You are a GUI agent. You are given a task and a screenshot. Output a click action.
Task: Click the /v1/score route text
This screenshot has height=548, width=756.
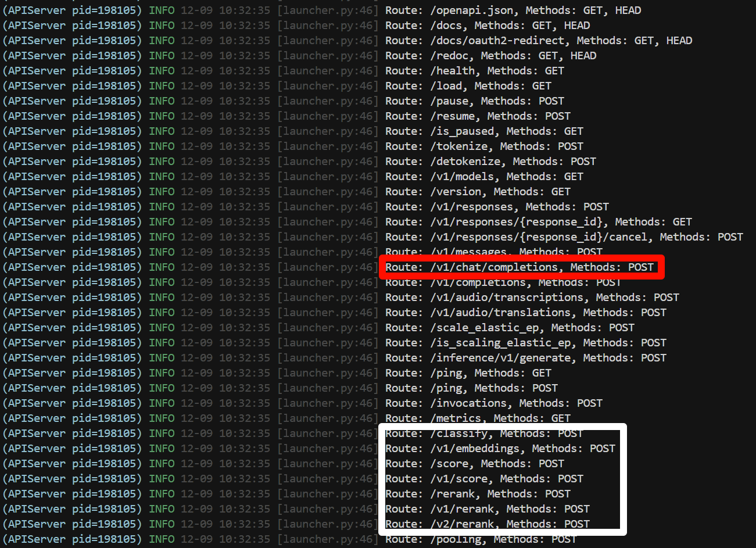point(484,479)
